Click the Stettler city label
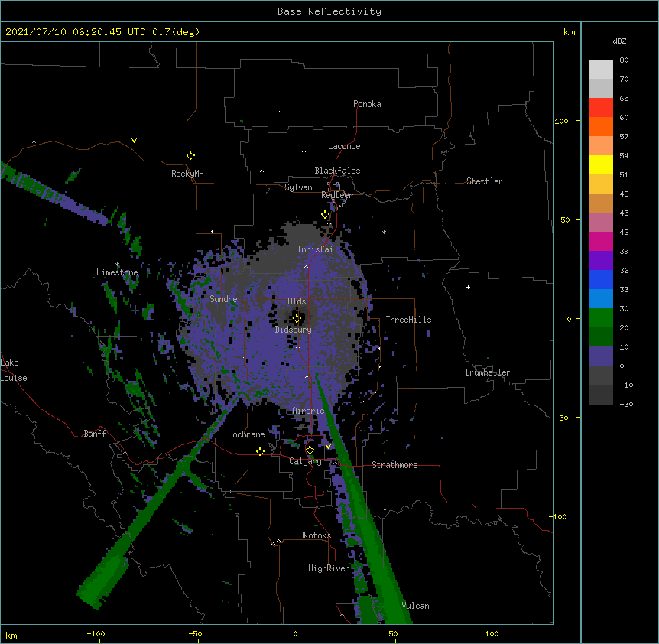Screen dimensions: 659x644 click(485, 181)
